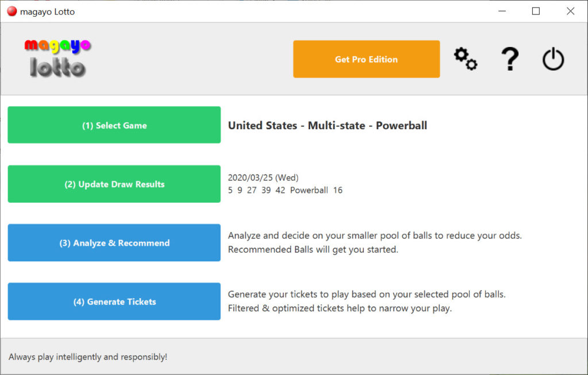
Task: Click the orange Get Pro Edition button
Action: (x=366, y=59)
